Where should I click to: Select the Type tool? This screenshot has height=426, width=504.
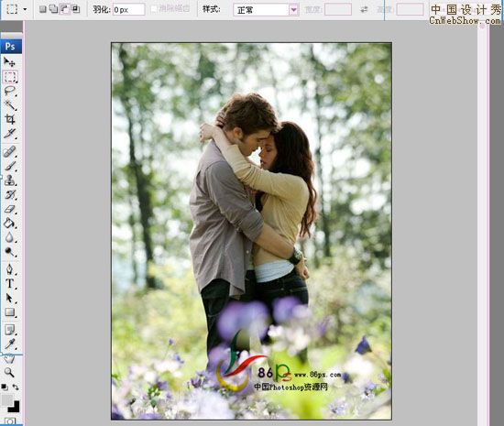(x=10, y=284)
